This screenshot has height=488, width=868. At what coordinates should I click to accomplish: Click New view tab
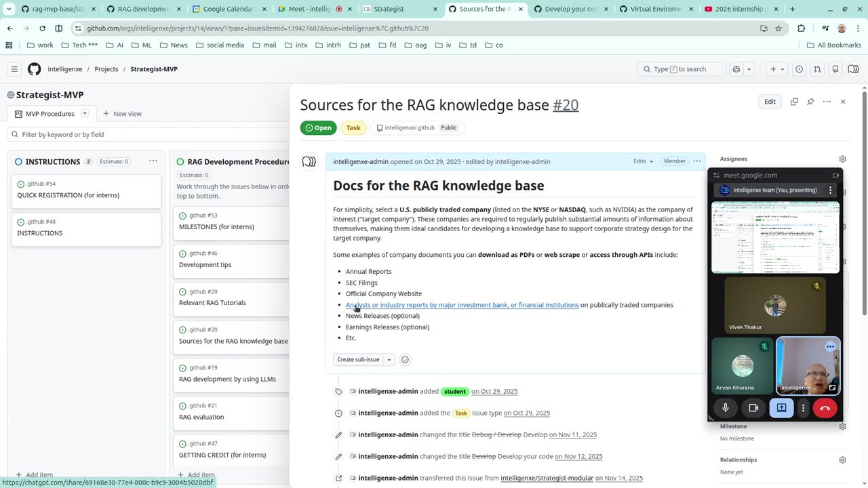122,114
